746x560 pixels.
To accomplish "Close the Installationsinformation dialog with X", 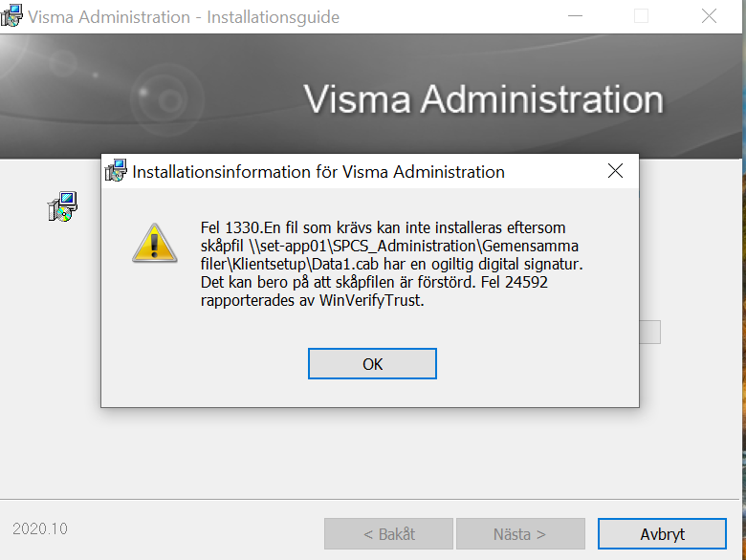I will [615, 171].
